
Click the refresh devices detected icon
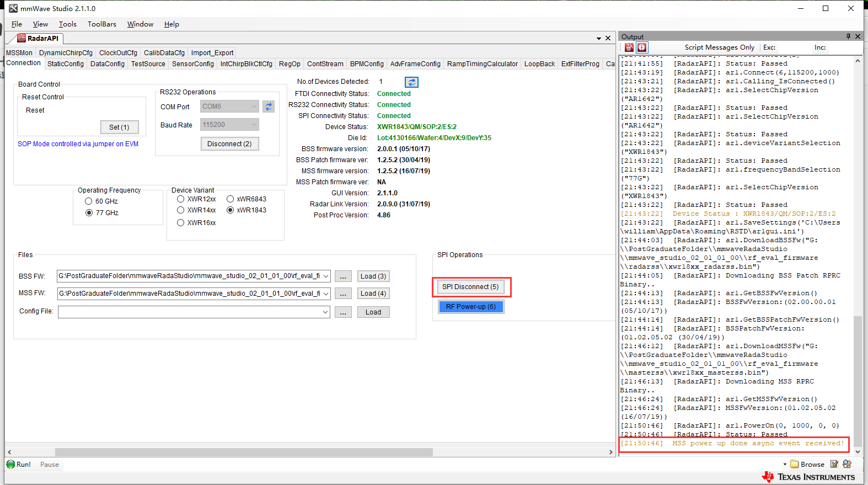coord(411,82)
